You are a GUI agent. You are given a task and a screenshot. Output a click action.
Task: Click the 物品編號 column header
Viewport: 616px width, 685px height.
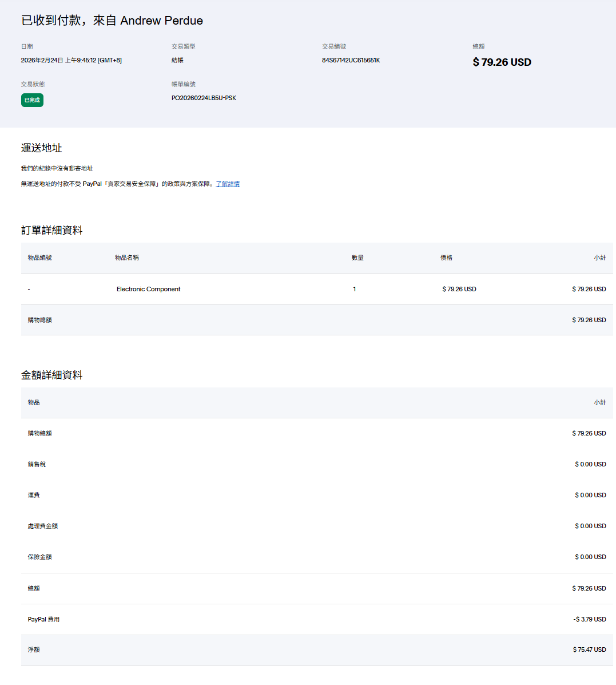pos(39,258)
